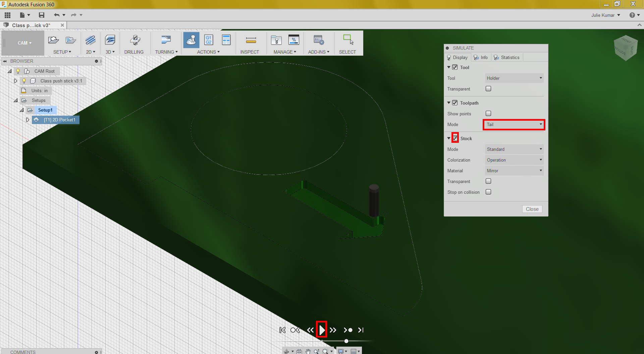This screenshot has width=644, height=354.
Task: Open the Help menu icon
Action: [x=632, y=15]
